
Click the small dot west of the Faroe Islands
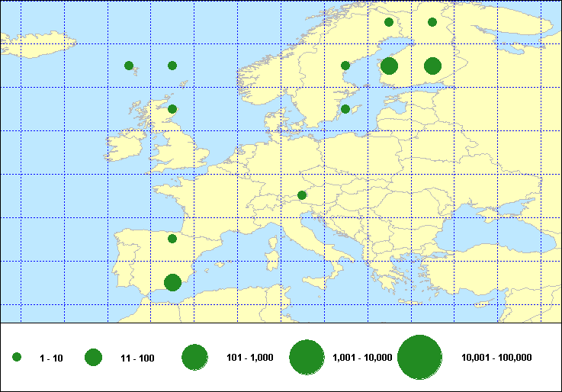[129, 66]
